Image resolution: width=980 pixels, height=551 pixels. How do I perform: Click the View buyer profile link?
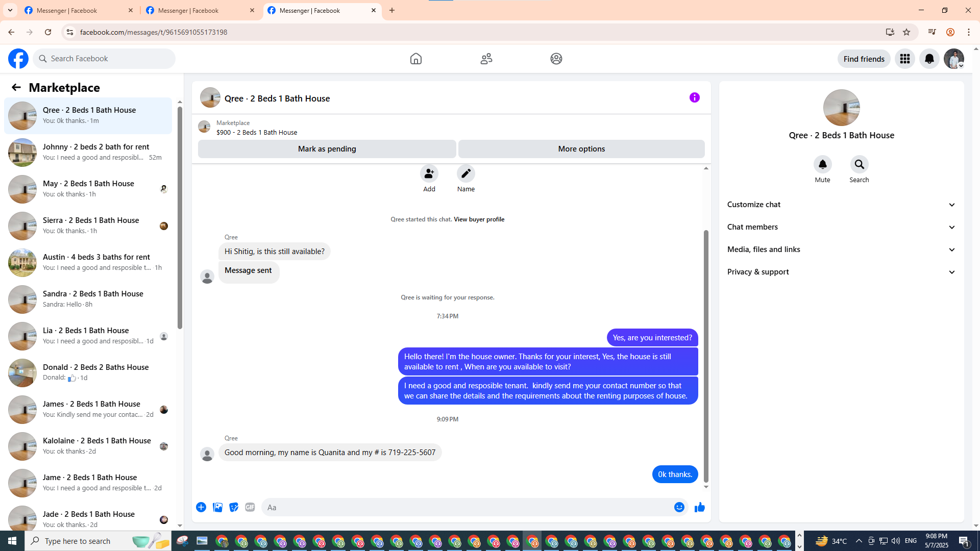pyautogui.click(x=478, y=219)
